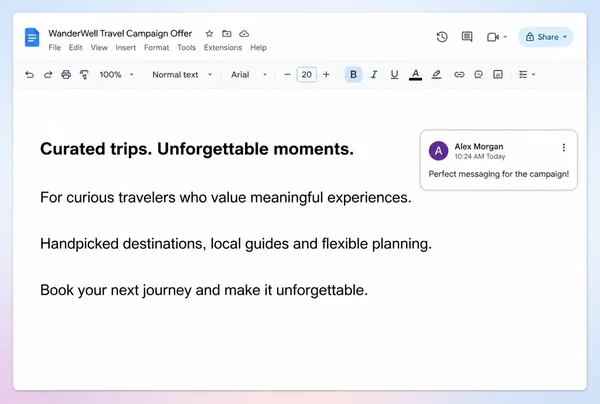Toggle italic formatting

coord(374,75)
